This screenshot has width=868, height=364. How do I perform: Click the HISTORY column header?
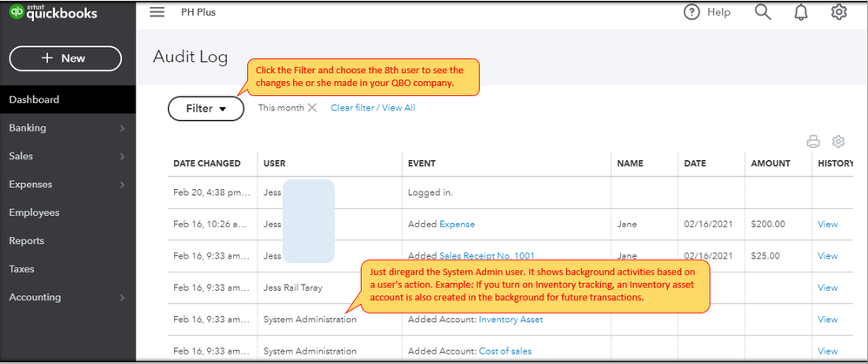click(835, 164)
